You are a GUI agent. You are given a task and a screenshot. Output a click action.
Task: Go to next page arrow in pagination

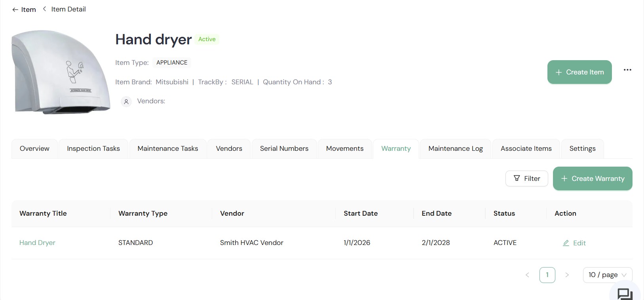click(567, 275)
